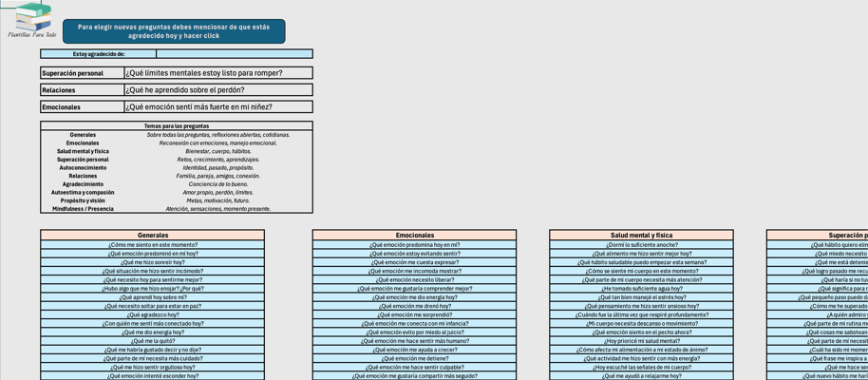Click 'Reconexión con emociones, manejo emocional.'
The width and height of the screenshot is (868, 380).
click(x=218, y=142)
